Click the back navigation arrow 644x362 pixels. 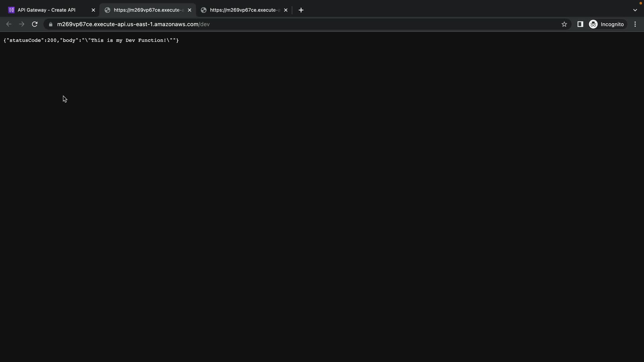[x=9, y=24]
